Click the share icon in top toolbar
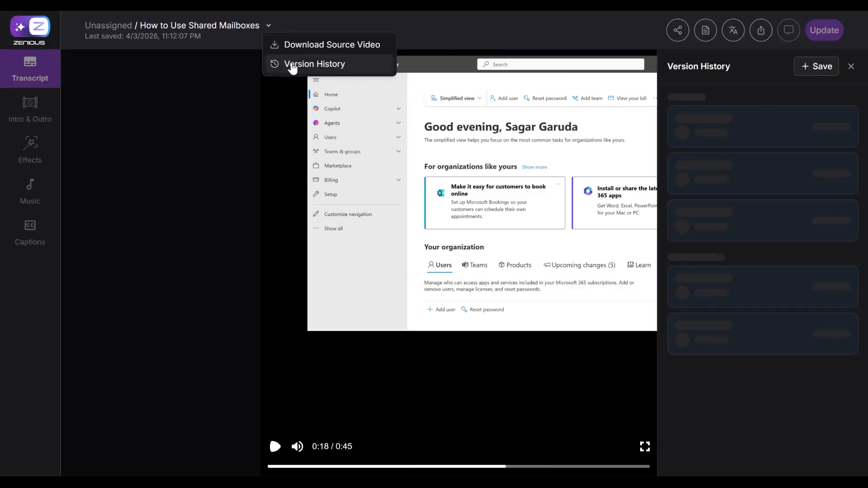 pyautogui.click(x=677, y=30)
